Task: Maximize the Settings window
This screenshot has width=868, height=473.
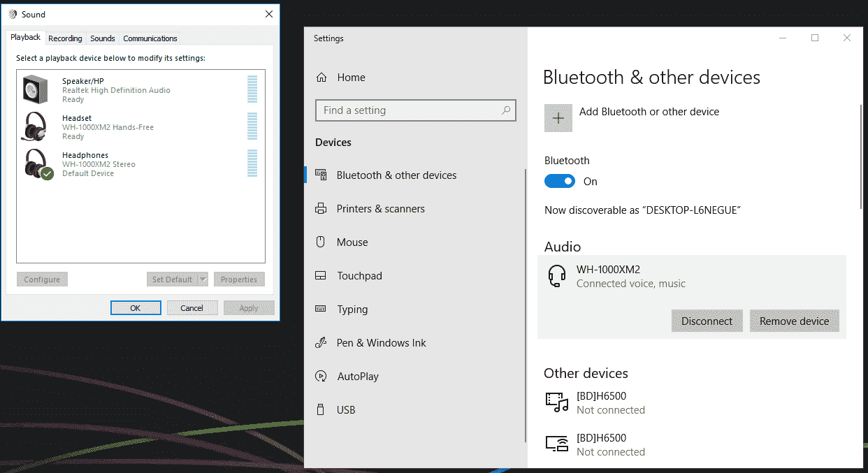Action: point(815,38)
